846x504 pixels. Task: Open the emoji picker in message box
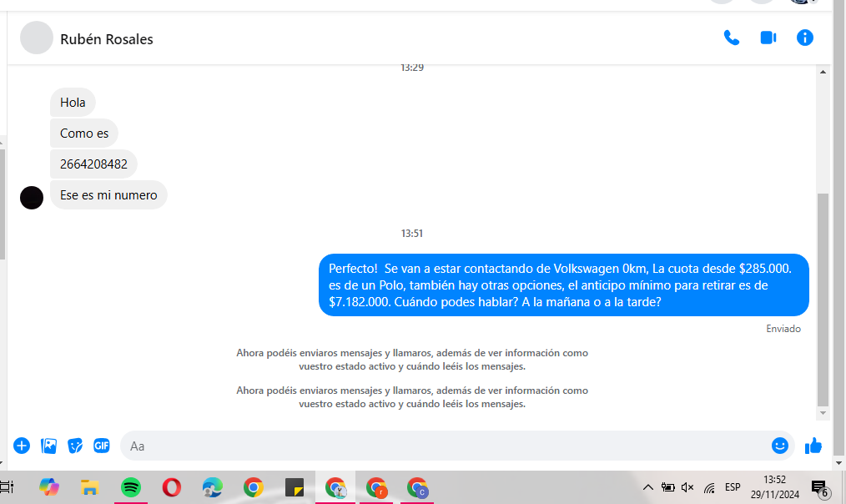coord(780,446)
